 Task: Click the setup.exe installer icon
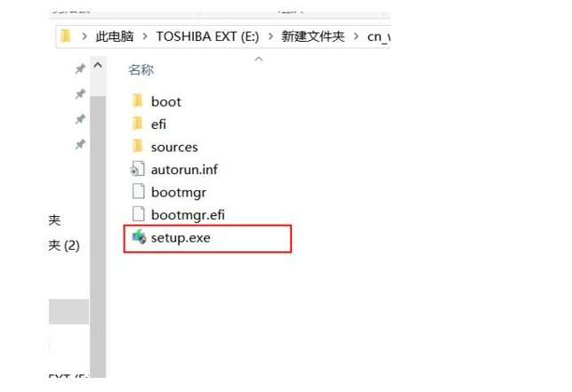(138, 237)
